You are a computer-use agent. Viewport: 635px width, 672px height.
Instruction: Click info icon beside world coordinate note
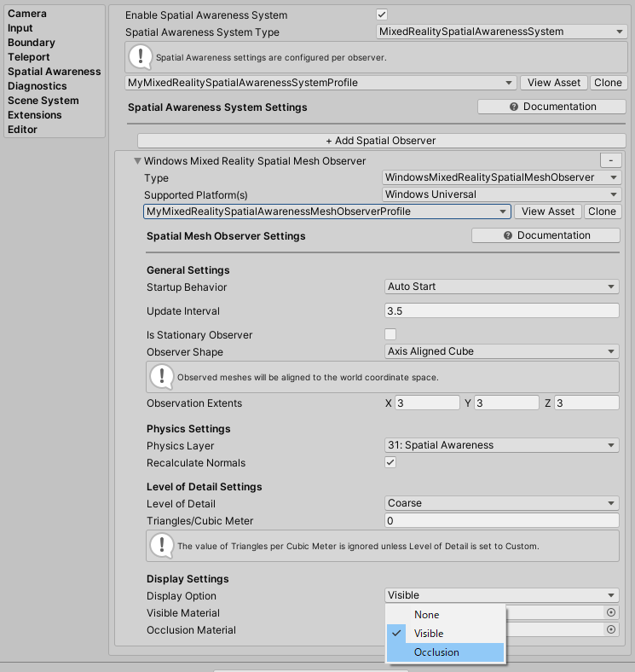point(162,377)
